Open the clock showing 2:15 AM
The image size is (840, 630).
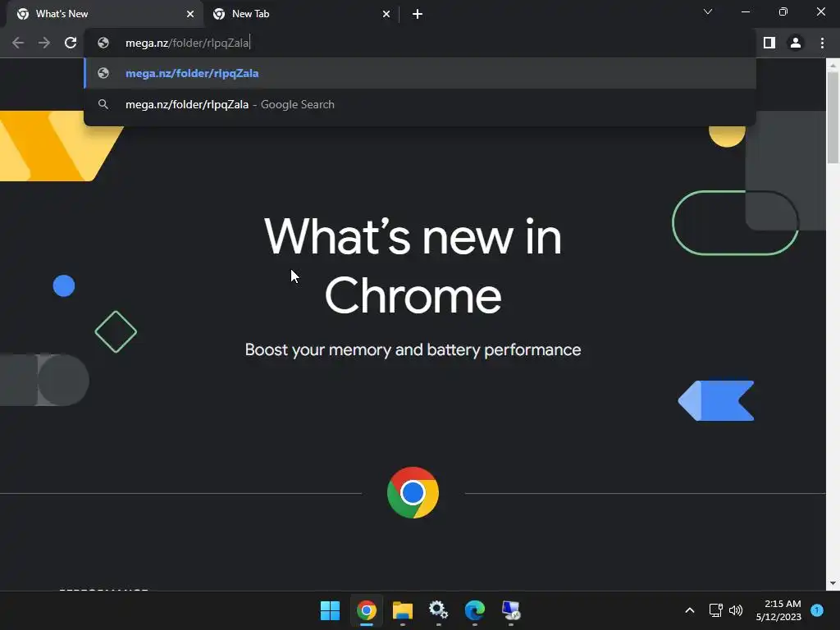coord(778,610)
